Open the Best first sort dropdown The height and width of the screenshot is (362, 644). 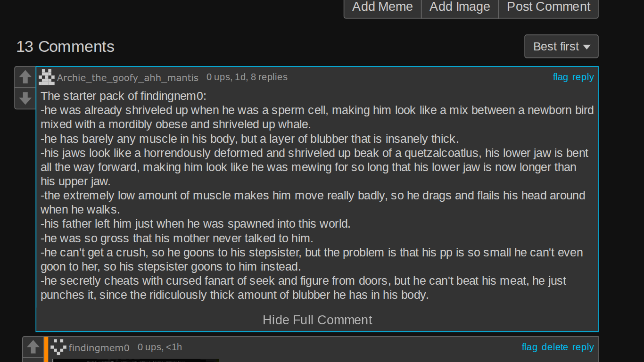pos(561,46)
